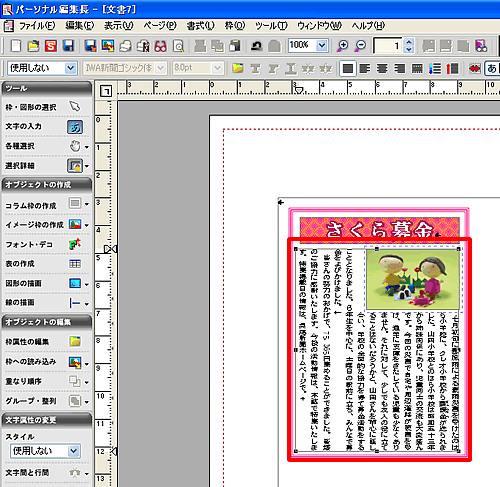Click the イメージ枠の作成 image frame icon
The width and height of the screenshot is (500, 487).
coord(75,225)
